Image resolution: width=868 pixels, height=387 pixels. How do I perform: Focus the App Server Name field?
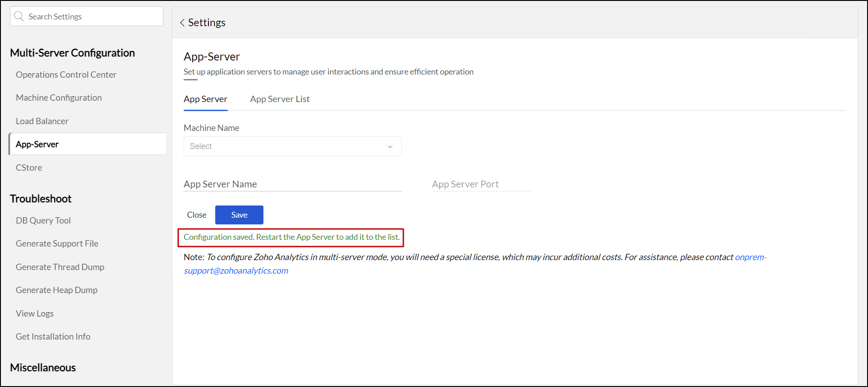292,184
